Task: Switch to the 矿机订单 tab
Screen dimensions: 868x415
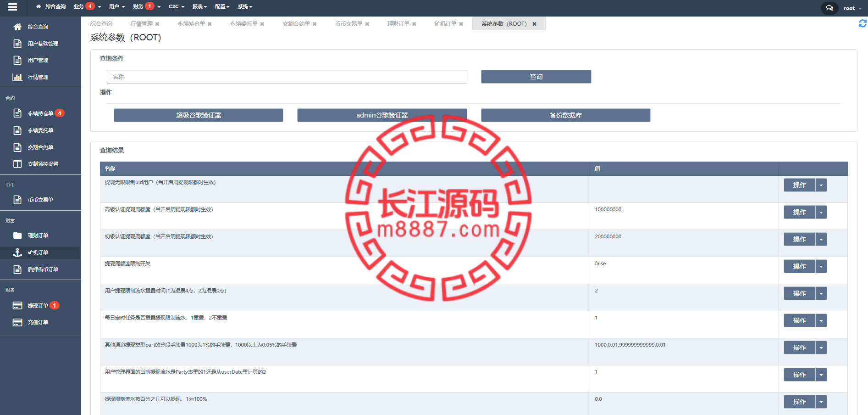Action: pos(446,24)
